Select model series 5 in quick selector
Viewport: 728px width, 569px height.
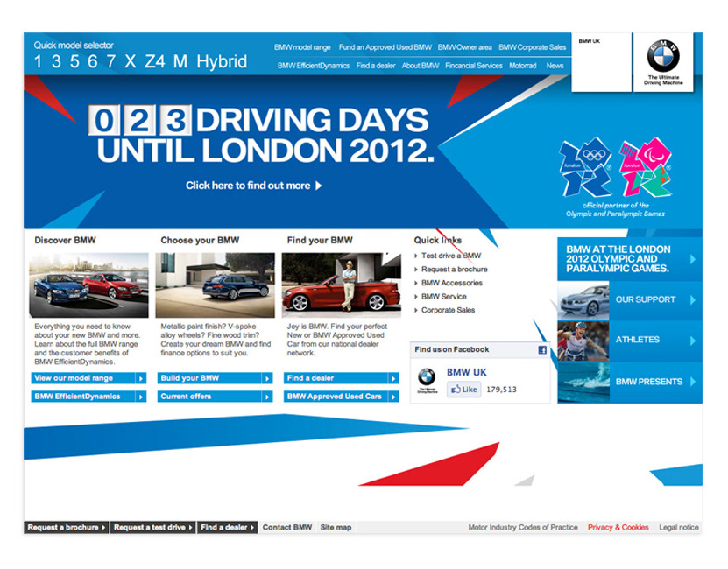pyautogui.click(x=74, y=61)
